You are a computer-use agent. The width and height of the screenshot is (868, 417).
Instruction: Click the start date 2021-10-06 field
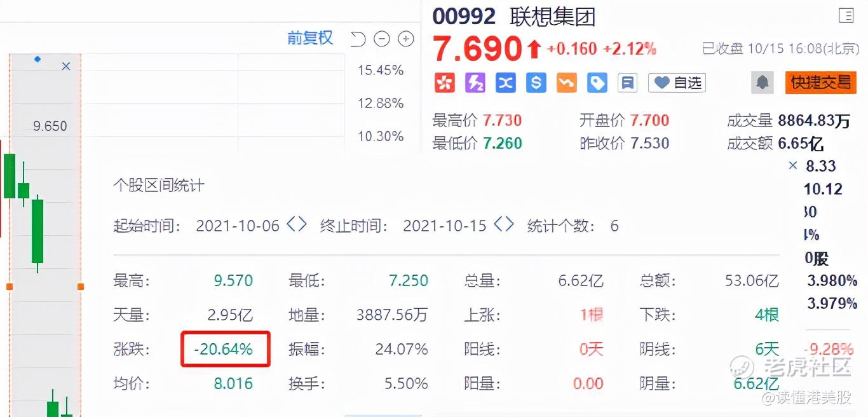238,226
